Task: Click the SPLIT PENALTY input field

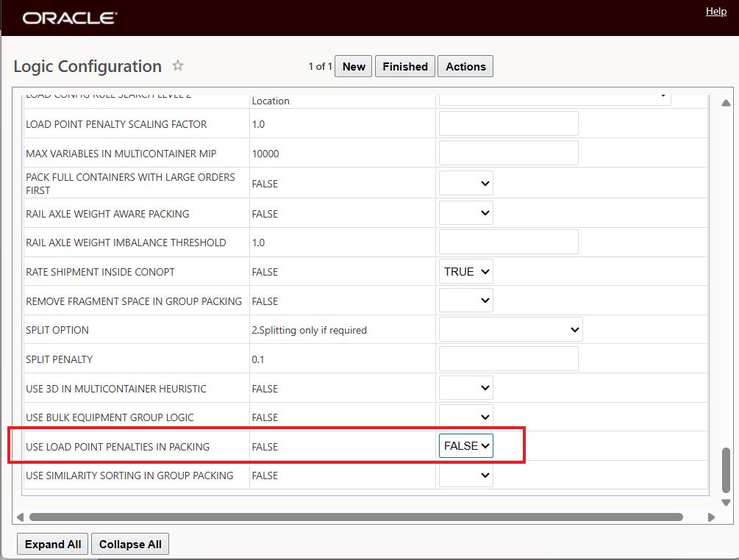Action: pyautogui.click(x=508, y=358)
